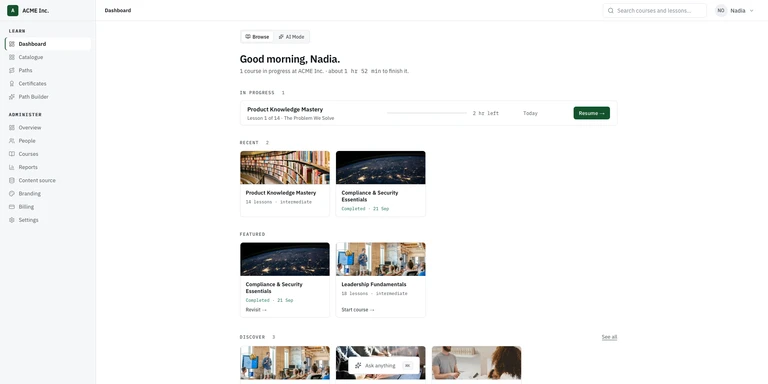Click the Branding palette icon
This screenshot has width=768, height=384.
click(12, 194)
